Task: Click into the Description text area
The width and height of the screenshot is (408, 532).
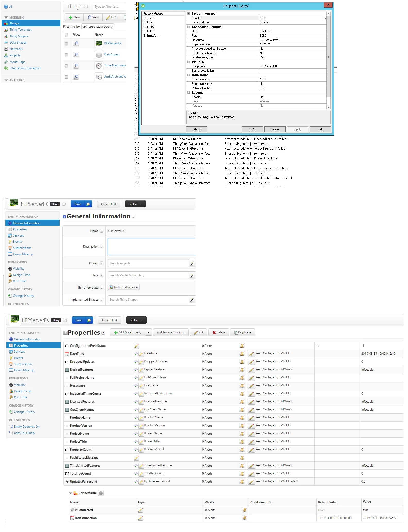Action: 152,247
